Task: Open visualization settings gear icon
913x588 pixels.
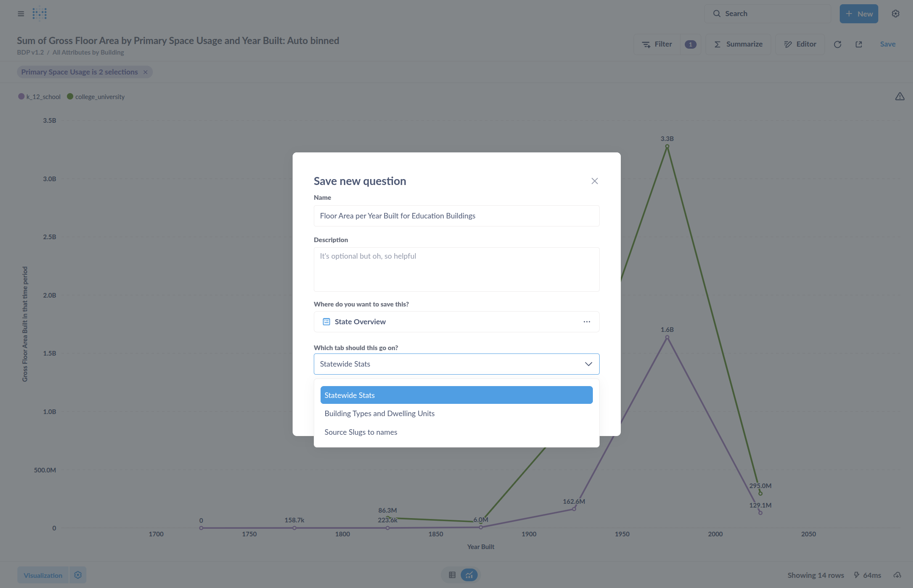Action: tap(78, 575)
